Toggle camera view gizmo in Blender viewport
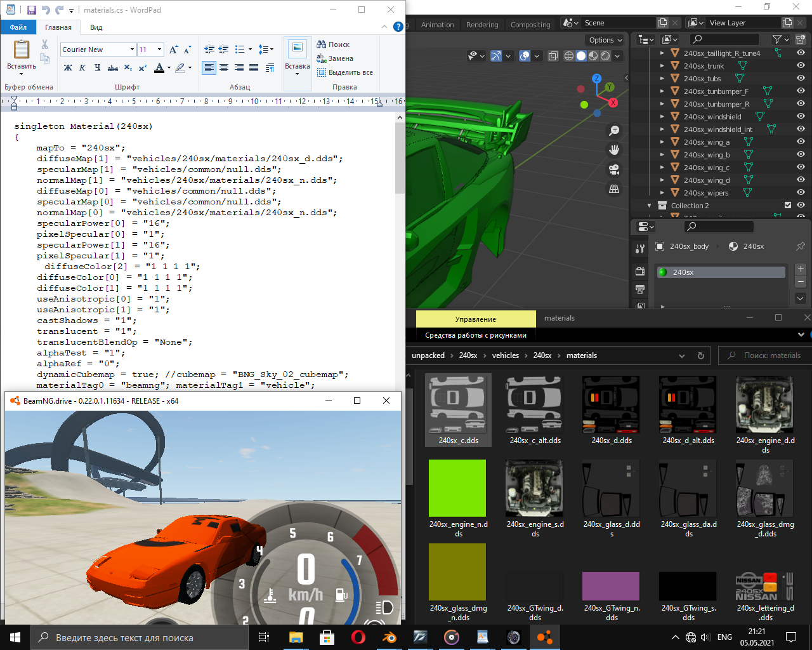Image resolution: width=812 pixels, height=650 pixels. [614, 169]
